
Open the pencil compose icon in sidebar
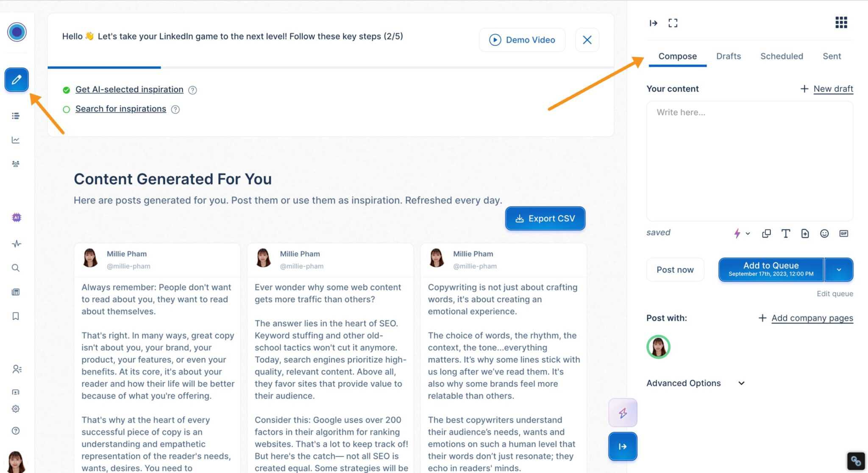tap(17, 80)
